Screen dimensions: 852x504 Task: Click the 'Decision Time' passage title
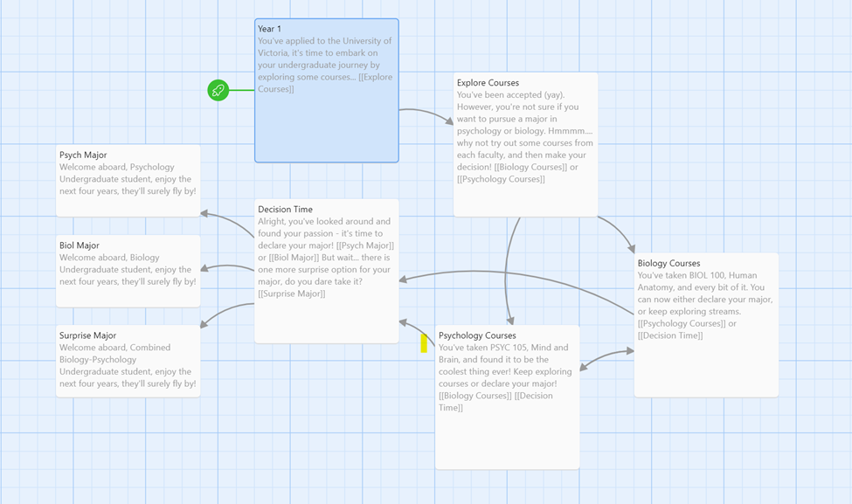pyautogui.click(x=285, y=209)
